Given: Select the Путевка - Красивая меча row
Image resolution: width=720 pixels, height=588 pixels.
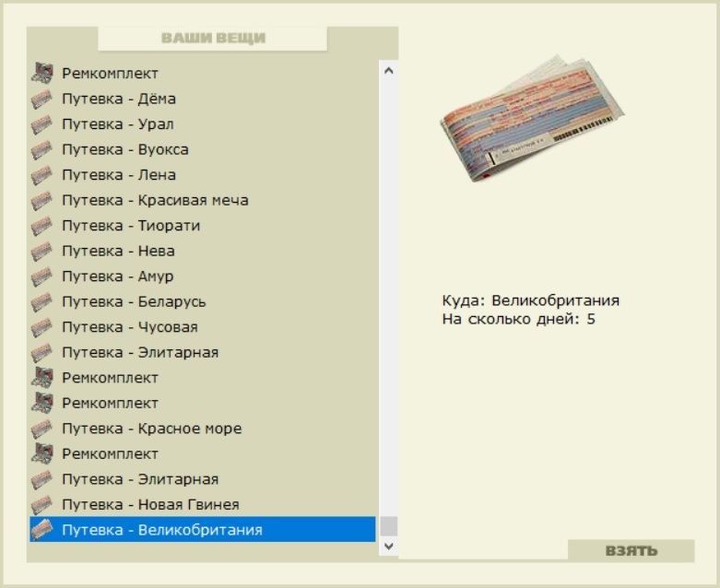Looking at the screenshot, I should coord(203,200).
